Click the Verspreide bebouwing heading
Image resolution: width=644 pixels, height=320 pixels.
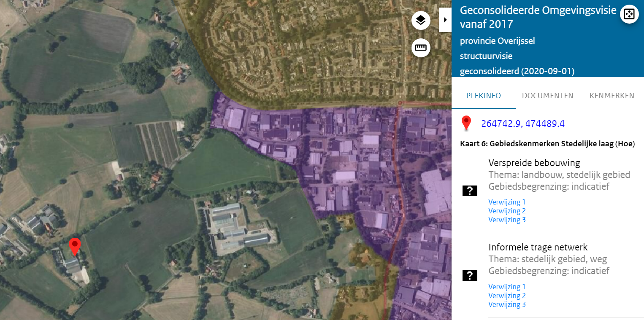(x=534, y=163)
